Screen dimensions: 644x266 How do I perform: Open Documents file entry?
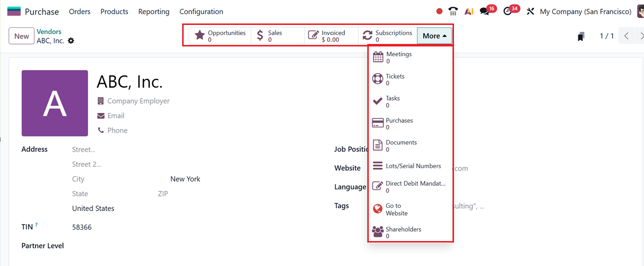[x=410, y=145]
